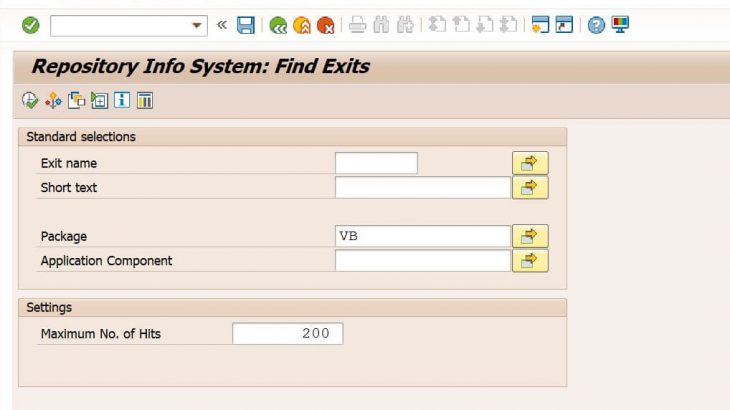Image resolution: width=730 pixels, height=410 pixels.
Task: Click the Settings group header
Action: [x=292, y=308]
